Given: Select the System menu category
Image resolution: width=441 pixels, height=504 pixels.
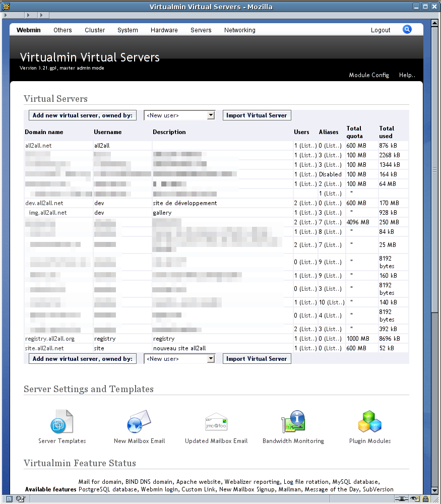Looking at the screenshot, I should [x=128, y=30].
